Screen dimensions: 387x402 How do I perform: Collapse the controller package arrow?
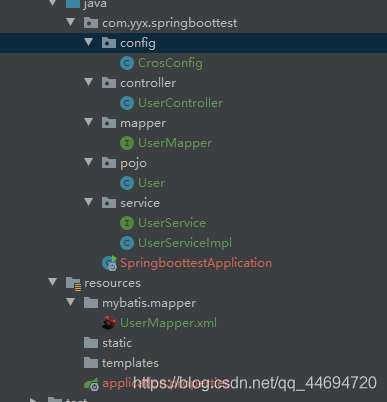click(x=89, y=82)
